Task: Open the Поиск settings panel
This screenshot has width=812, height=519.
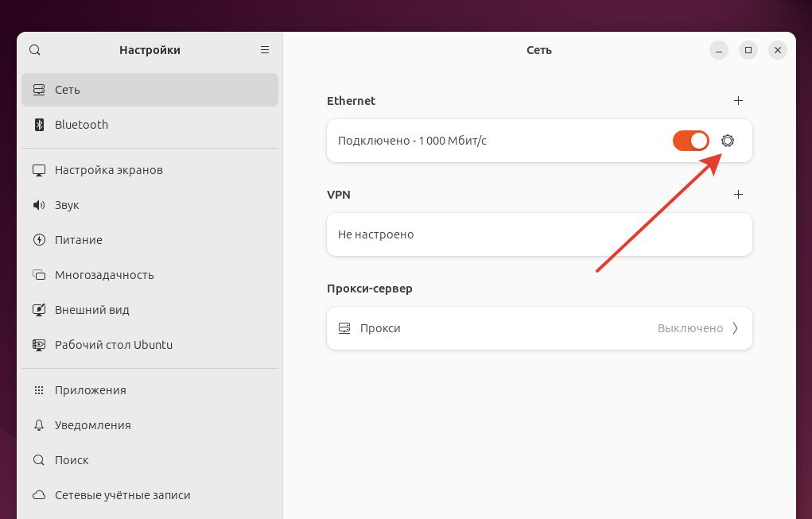Action: 150,460
